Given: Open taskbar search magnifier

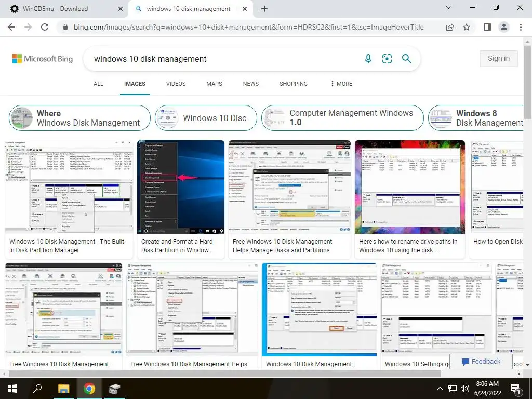Looking at the screenshot, I should point(37,389).
